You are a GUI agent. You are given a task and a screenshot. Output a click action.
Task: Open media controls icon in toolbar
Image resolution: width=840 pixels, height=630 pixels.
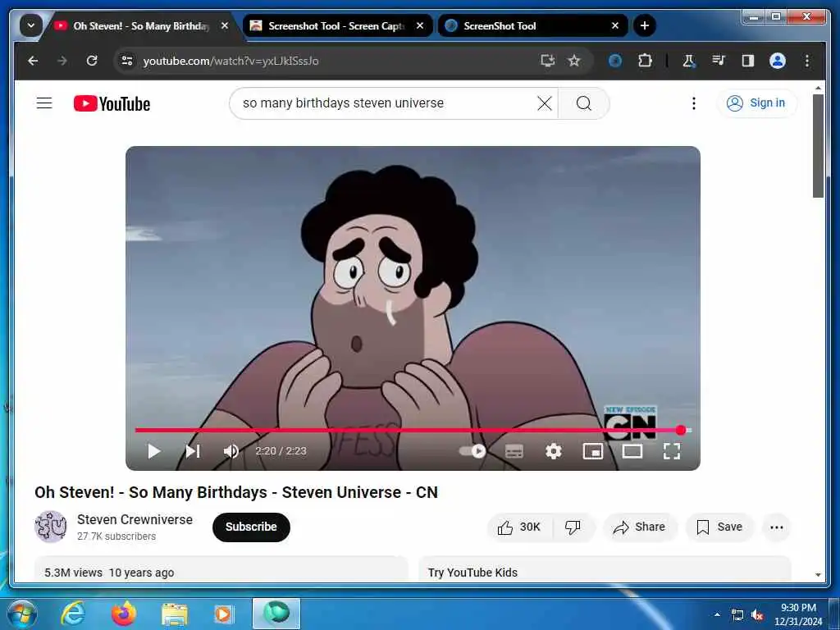(719, 61)
